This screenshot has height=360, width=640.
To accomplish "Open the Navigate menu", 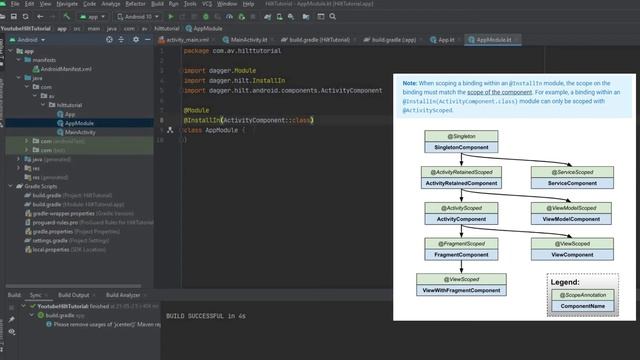I will pyautogui.click(x=67, y=4).
